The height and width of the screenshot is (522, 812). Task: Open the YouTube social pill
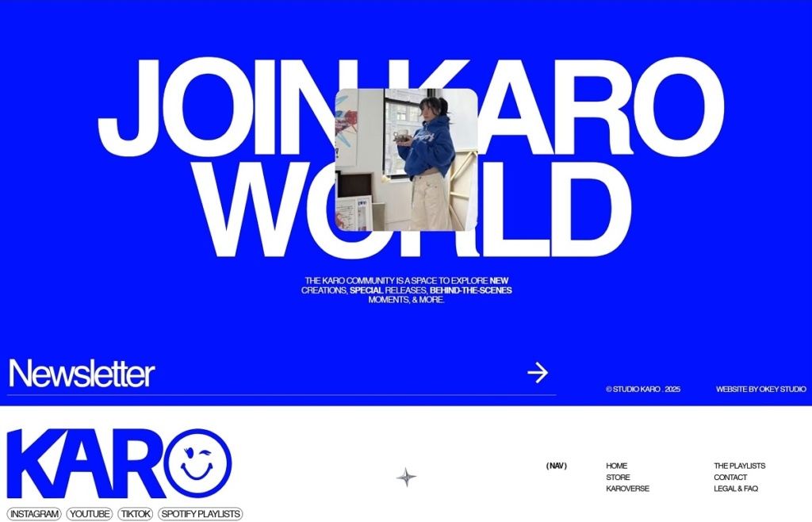coord(90,514)
